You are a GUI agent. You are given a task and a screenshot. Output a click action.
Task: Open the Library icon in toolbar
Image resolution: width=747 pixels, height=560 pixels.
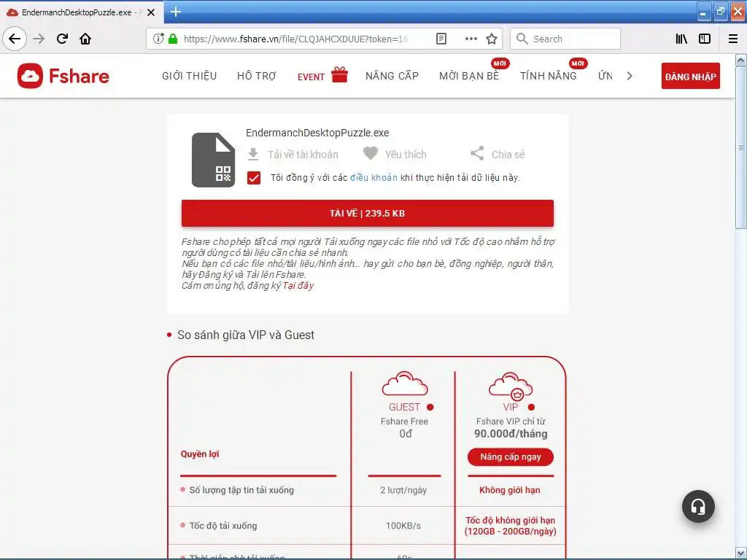(681, 39)
